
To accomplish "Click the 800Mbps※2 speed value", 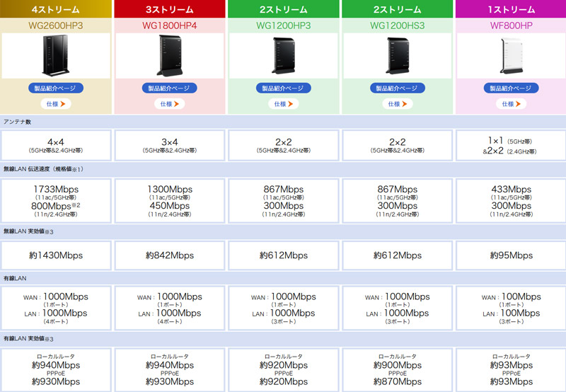I will [x=56, y=206].
